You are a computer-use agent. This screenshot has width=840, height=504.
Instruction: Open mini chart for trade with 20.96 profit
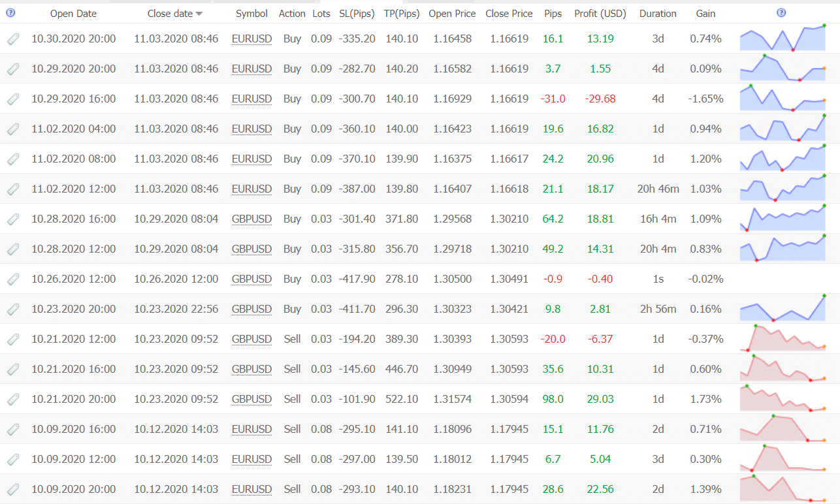point(783,158)
